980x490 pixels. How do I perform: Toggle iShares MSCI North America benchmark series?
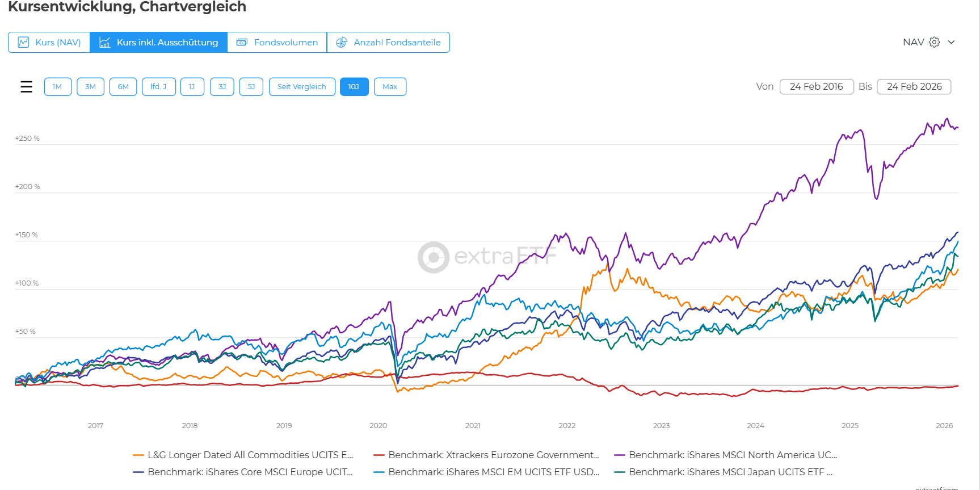tap(732, 455)
